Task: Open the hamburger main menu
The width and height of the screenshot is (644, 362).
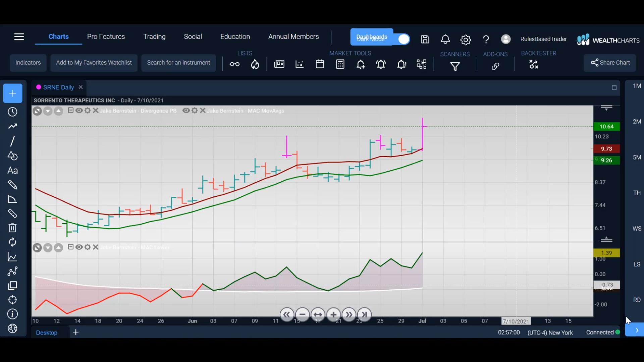Action: coord(19,37)
